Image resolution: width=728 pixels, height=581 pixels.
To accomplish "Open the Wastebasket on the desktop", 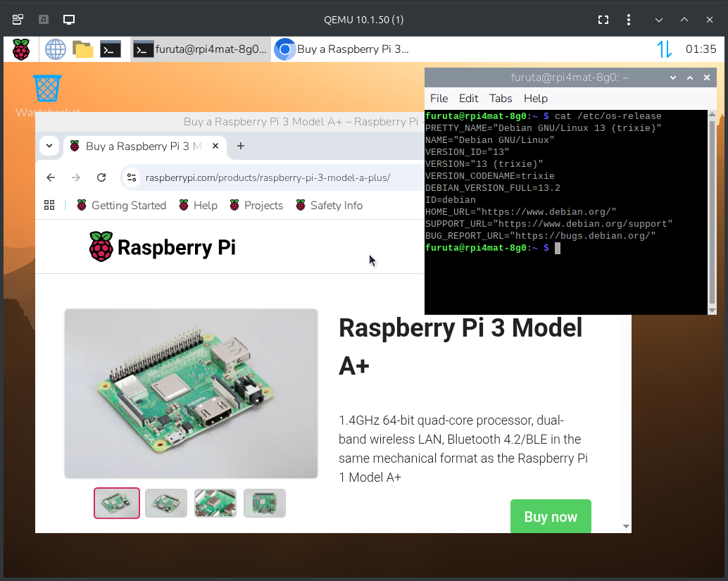I will click(x=47, y=89).
